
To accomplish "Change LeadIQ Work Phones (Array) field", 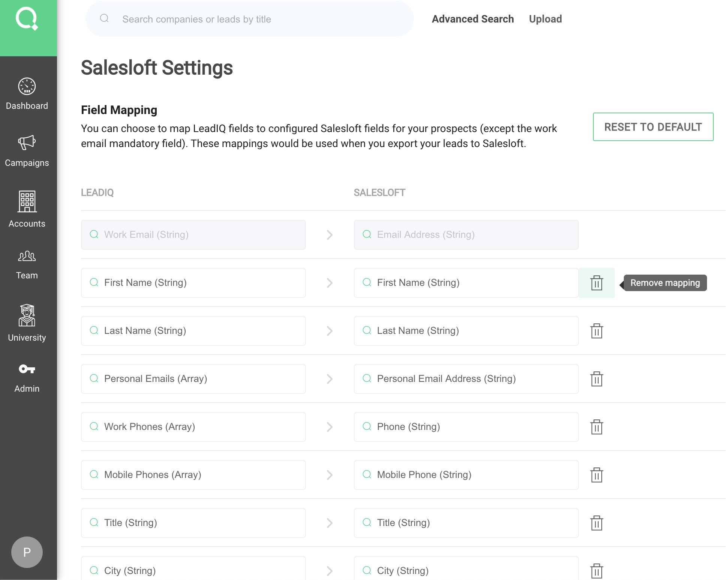I will click(193, 427).
